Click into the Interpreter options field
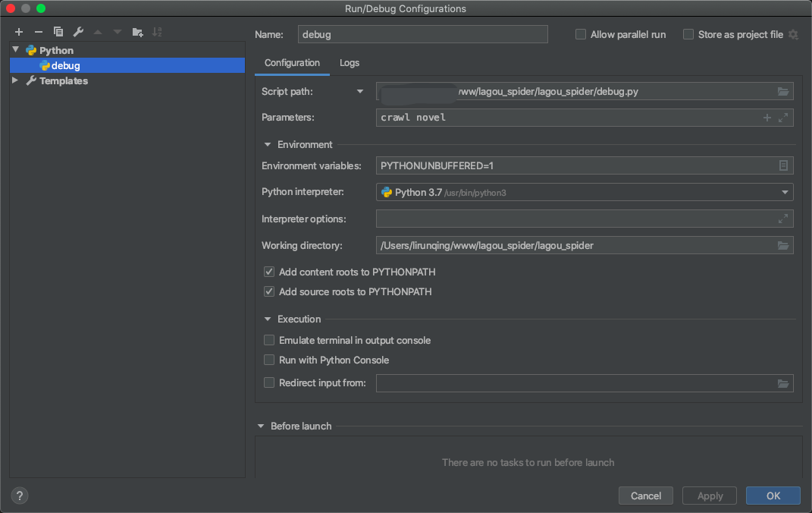 (576, 219)
